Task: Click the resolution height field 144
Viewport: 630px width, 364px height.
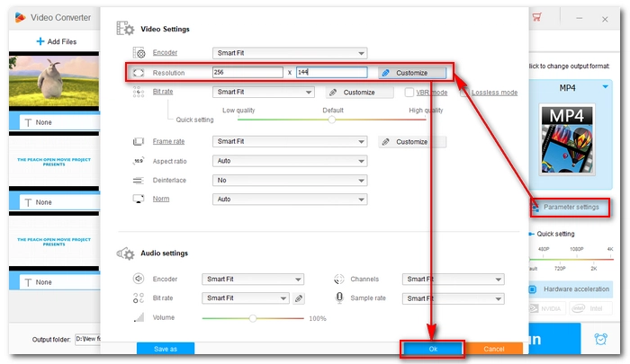Action: 332,72
